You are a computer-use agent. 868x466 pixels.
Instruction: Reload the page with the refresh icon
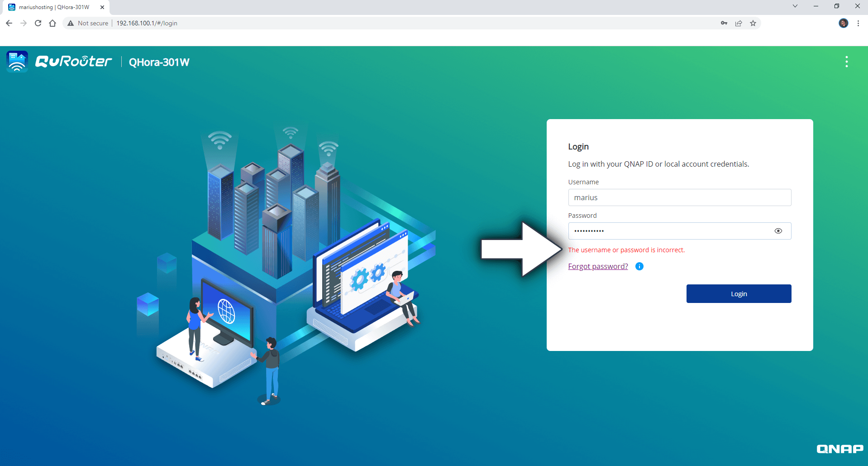[38, 23]
